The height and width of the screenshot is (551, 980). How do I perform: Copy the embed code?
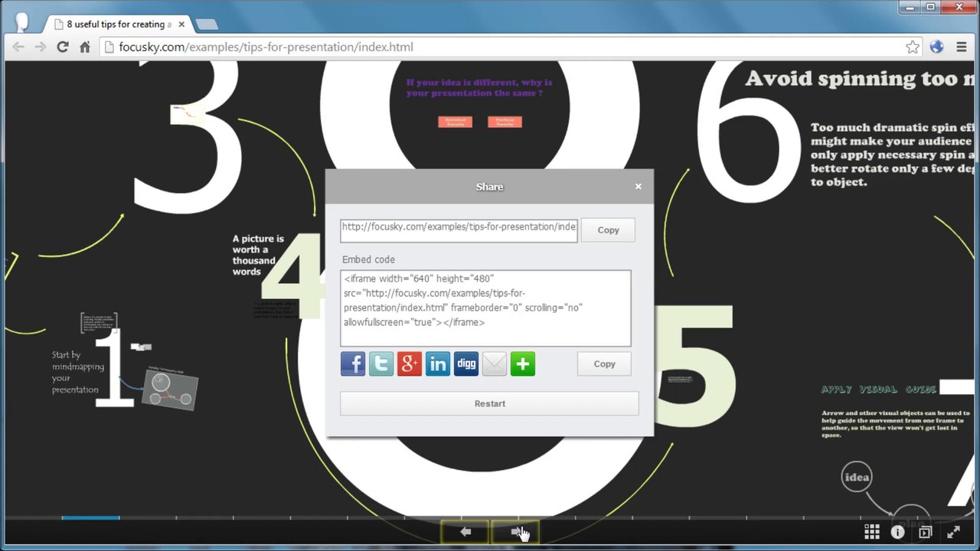pyautogui.click(x=604, y=364)
